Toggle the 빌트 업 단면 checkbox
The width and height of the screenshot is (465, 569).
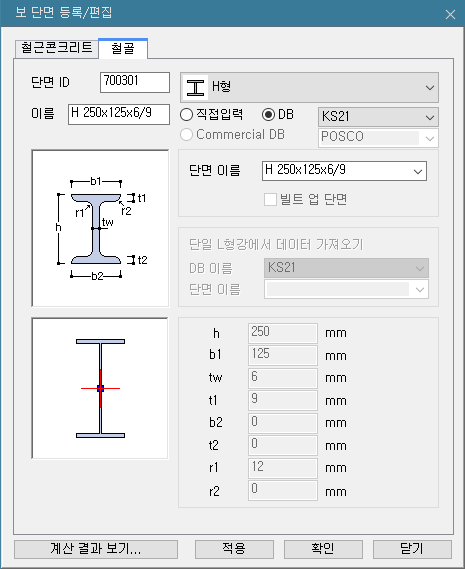[270, 199]
